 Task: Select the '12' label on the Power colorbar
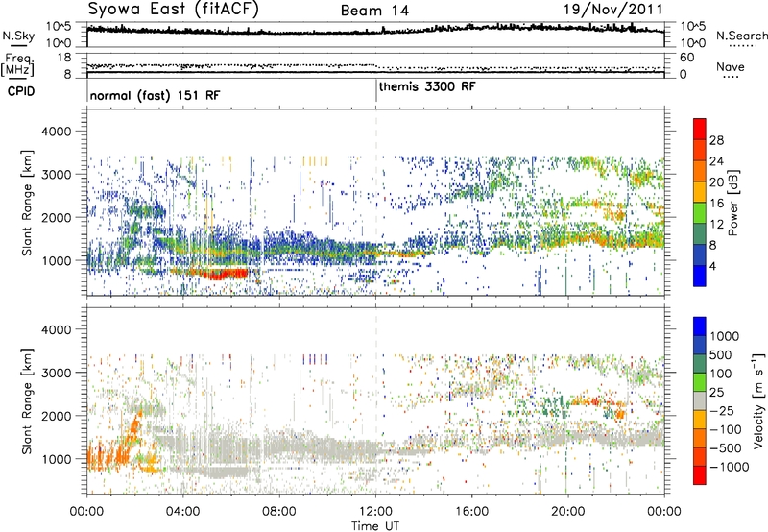click(716, 225)
